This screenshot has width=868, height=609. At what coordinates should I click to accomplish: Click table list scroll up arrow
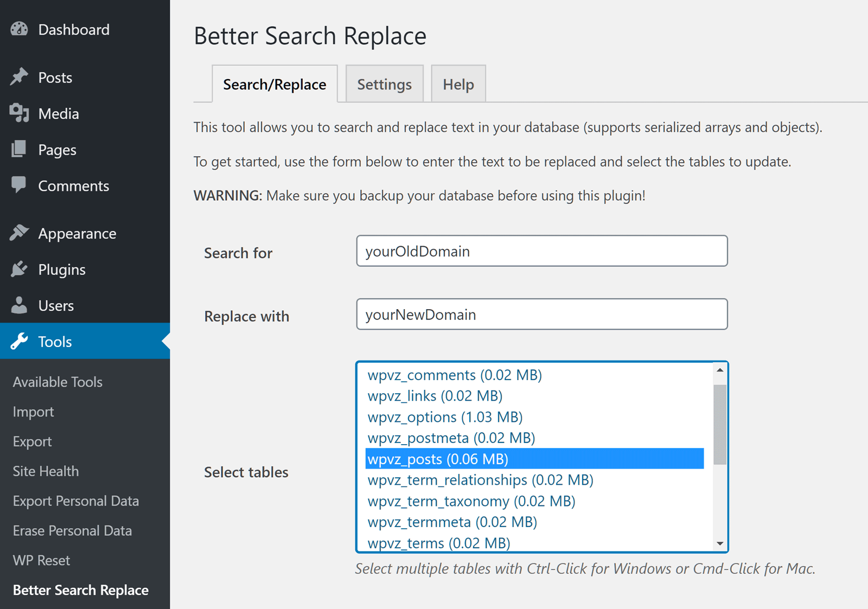pos(720,370)
